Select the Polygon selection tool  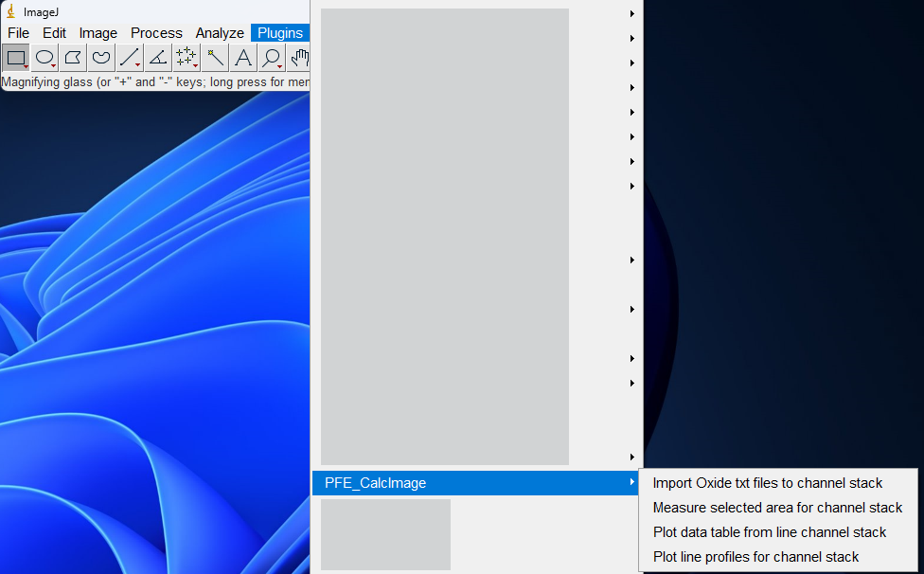click(73, 58)
